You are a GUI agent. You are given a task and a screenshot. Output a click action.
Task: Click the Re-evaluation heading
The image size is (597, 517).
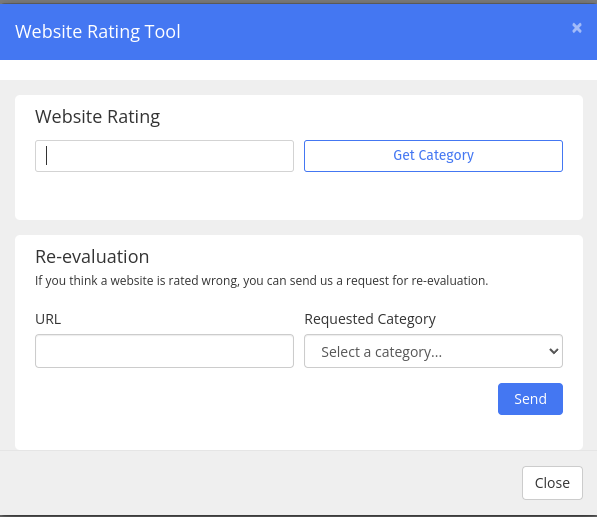92,257
